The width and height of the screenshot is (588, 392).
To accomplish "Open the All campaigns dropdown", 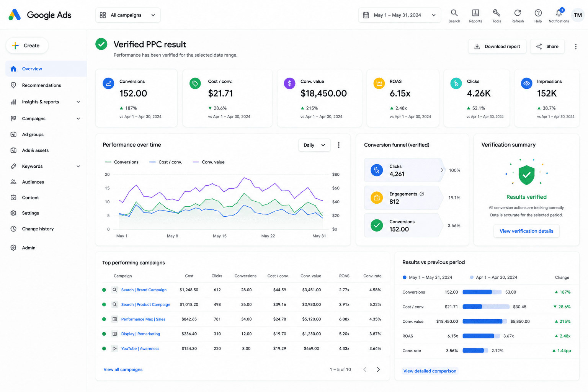I will tap(128, 15).
